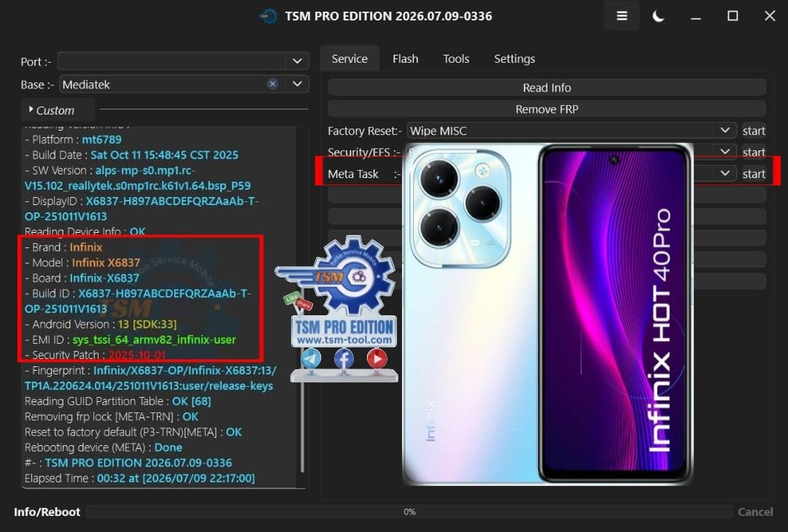Maximize the TSM PRO window
Image resolution: width=788 pixels, height=532 pixels.
[733, 16]
